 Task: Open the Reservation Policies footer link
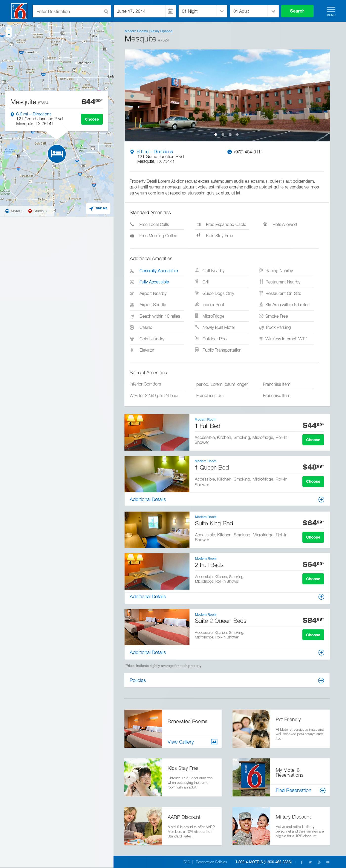point(211,862)
